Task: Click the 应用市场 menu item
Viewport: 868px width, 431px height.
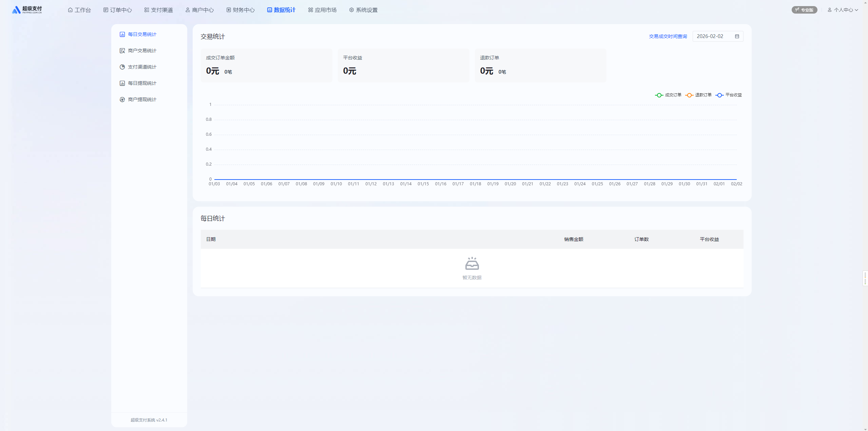Action: [322, 10]
